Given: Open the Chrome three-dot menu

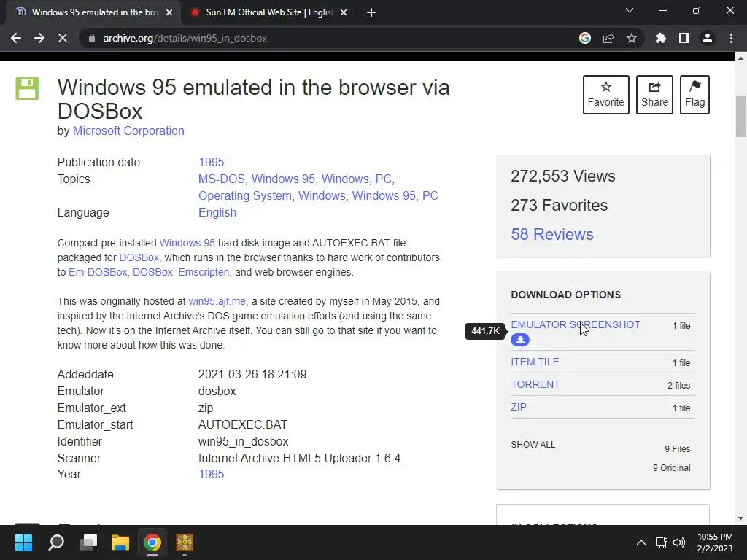Looking at the screenshot, I should (x=731, y=38).
